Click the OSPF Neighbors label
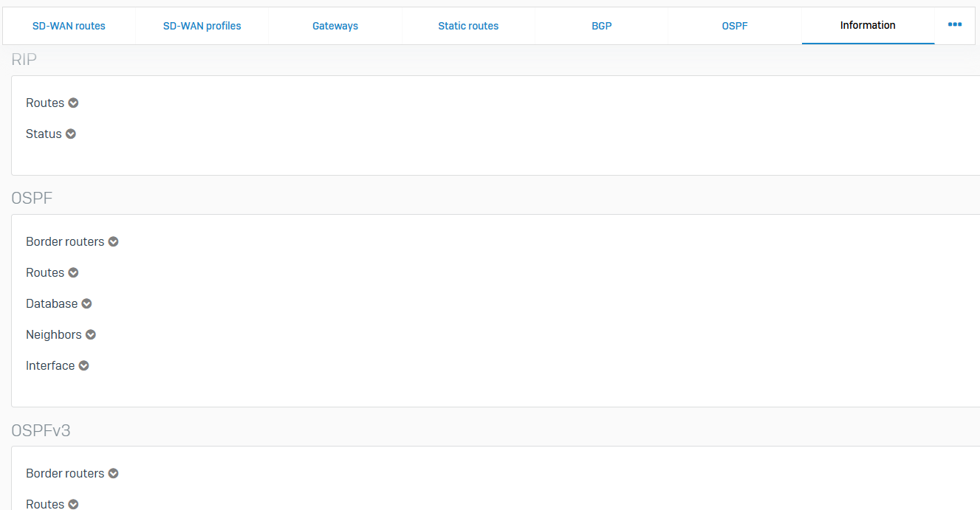 [54, 335]
